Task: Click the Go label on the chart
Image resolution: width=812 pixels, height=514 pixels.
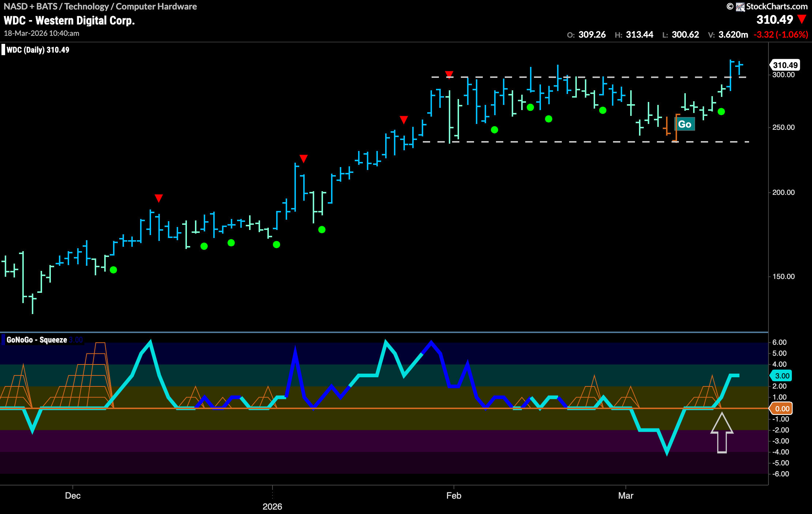Action: pos(684,124)
